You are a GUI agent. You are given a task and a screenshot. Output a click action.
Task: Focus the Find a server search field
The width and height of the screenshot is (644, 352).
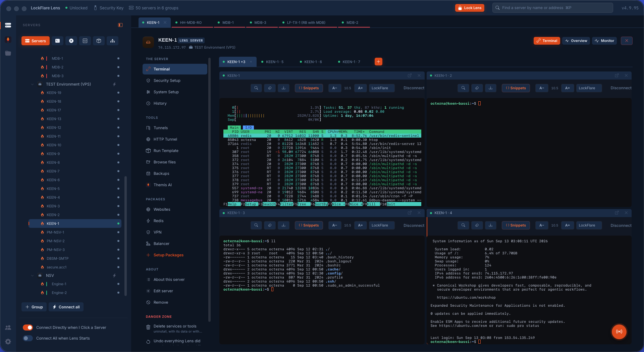[552, 8]
